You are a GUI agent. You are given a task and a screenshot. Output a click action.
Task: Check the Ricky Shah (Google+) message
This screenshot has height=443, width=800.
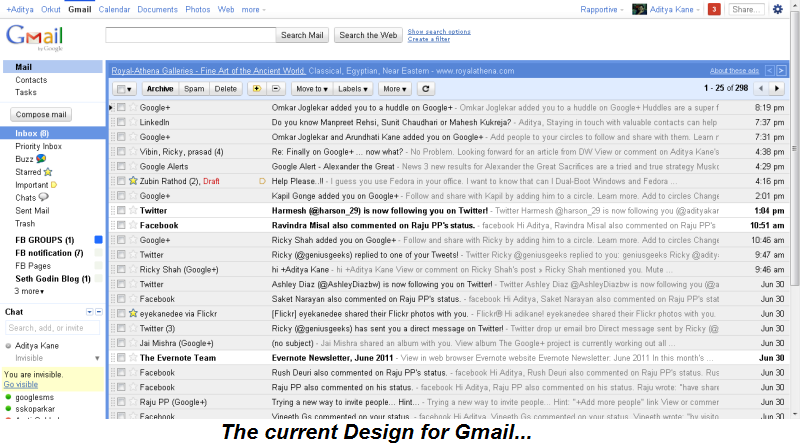(x=121, y=269)
